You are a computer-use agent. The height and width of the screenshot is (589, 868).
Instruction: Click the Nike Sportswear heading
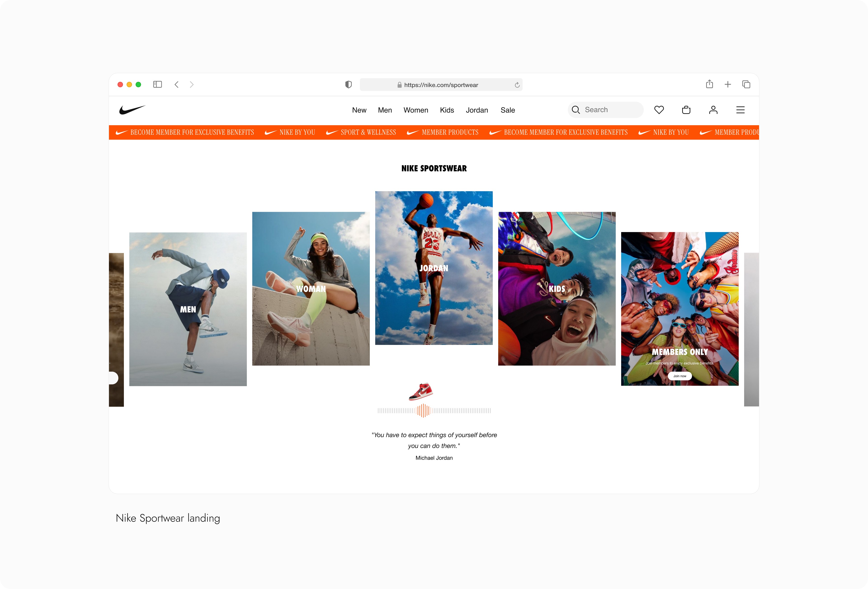(x=434, y=168)
